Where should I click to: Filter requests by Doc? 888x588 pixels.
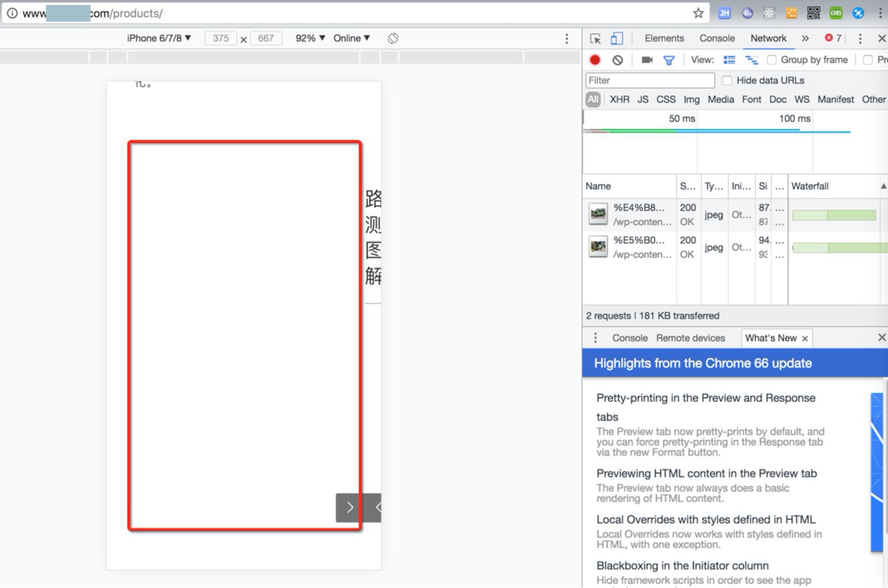[778, 99]
